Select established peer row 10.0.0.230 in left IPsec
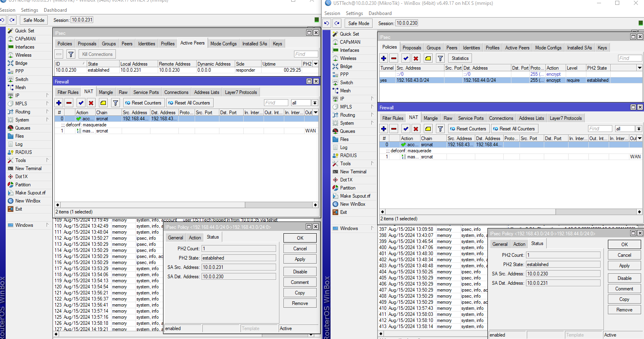644x339 pixels. point(187,70)
